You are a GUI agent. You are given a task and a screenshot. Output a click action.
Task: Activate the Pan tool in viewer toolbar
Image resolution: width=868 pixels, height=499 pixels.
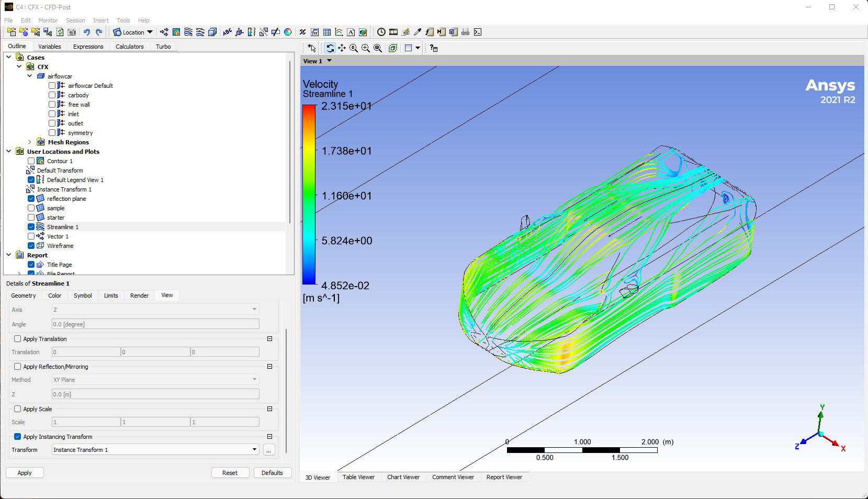pyautogui.click(x=342, y=48)
